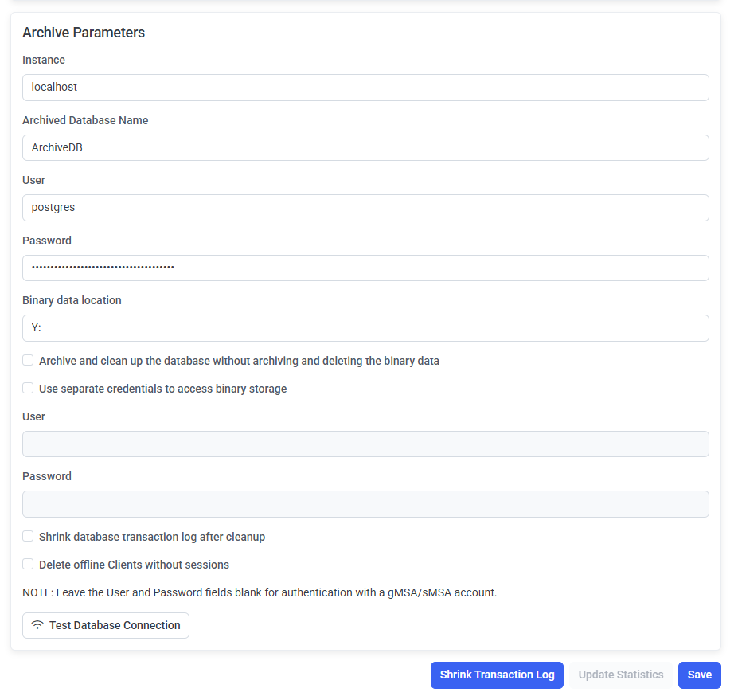Click the Archived Database Name label
734x700 pixels.
click(x=85, y=120)
